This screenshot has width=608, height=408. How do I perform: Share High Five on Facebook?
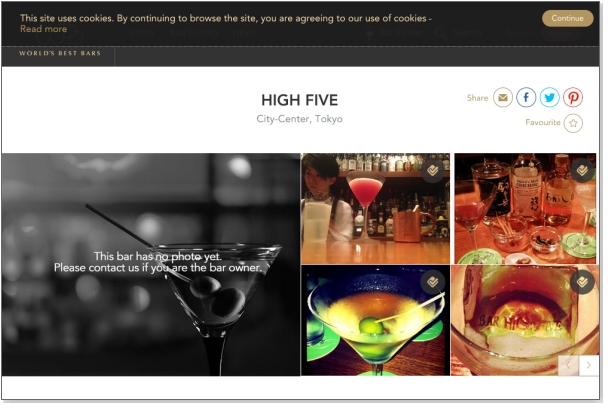click(x=526, y=97)
